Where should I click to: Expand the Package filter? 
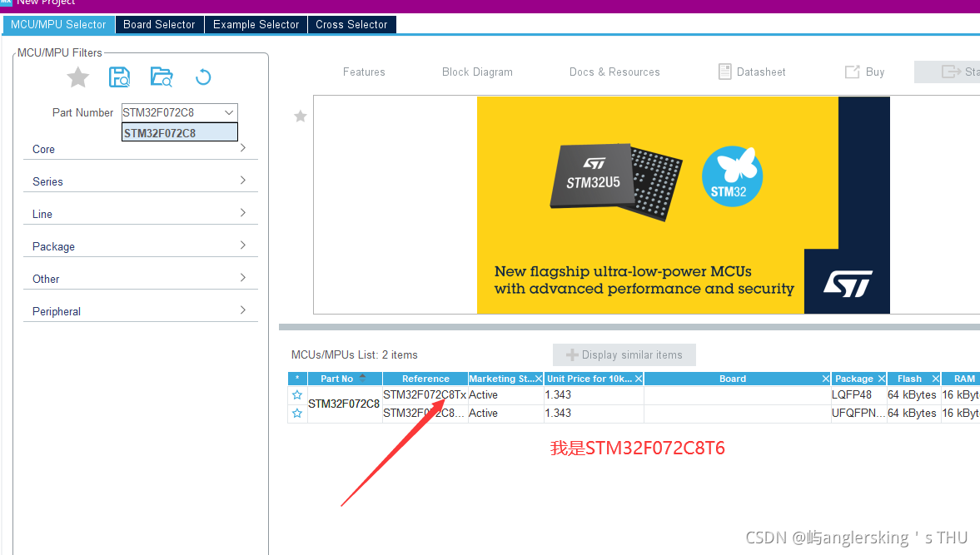(141, 246)
